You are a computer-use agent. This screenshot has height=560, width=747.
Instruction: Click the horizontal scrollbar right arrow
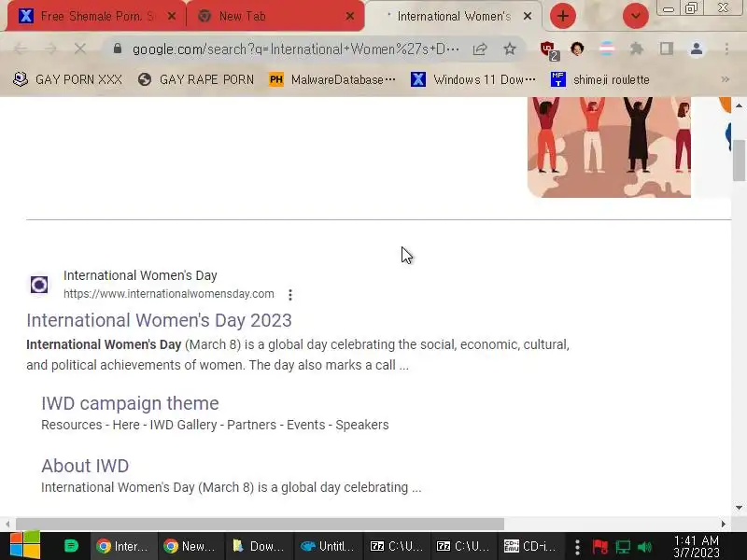click(723, 524)
